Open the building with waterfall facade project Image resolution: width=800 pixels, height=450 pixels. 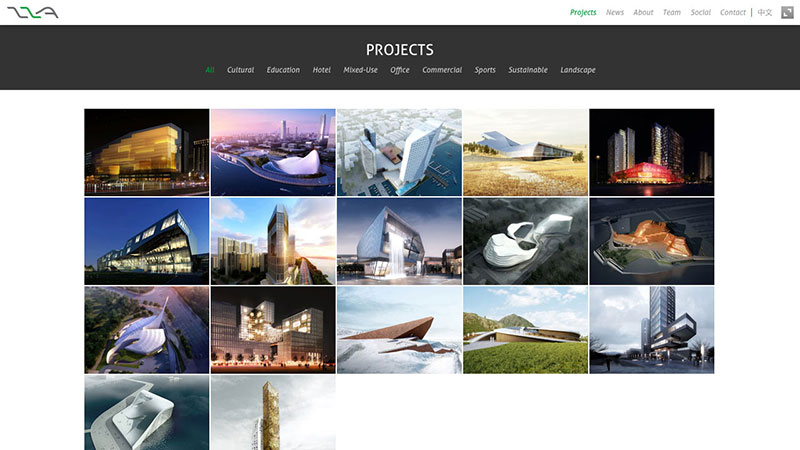coord(399,241)
